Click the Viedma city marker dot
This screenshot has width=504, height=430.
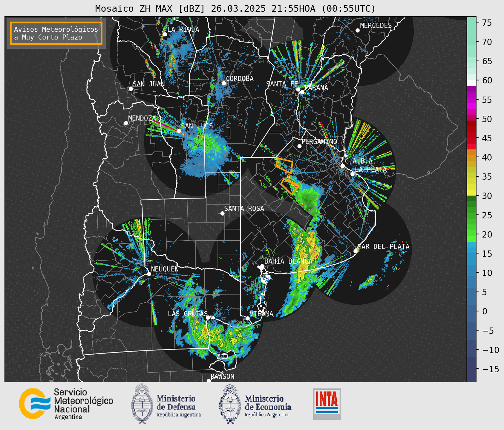pyautogui.click(x=247, y=318)
